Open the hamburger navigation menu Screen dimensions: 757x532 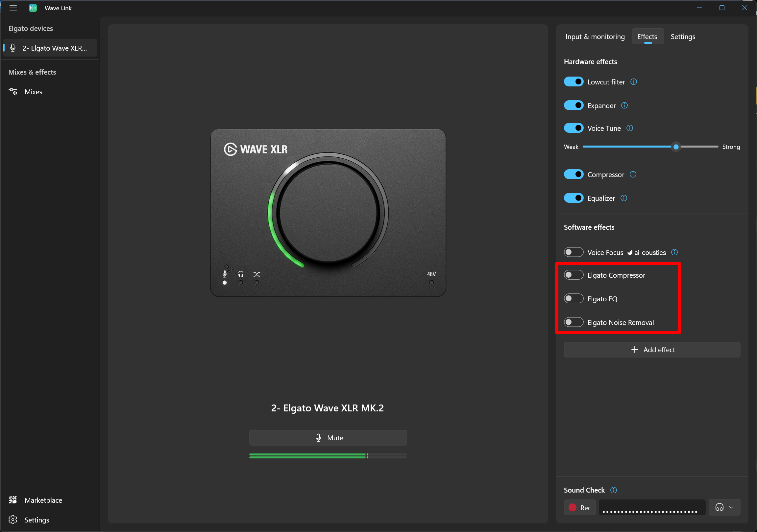(13, 8)
